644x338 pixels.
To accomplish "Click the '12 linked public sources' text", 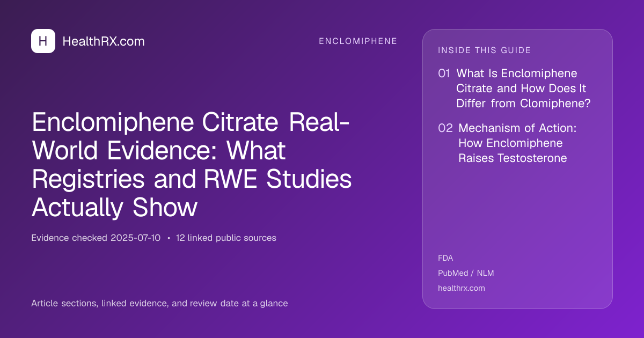I will click(x=226, y=238).
